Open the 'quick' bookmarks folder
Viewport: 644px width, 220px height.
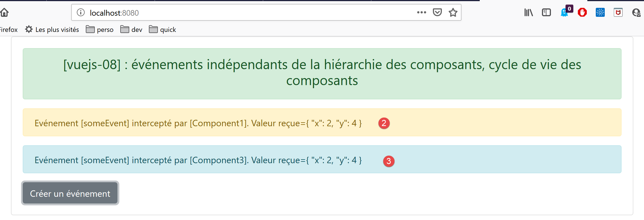(162, 29)
